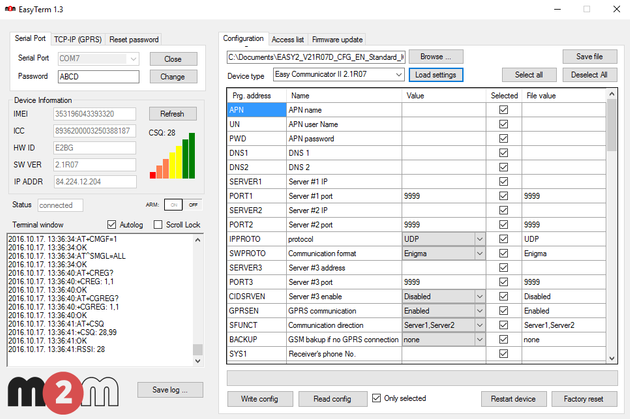Switch ARM toggle to OFF
The image size is (630, 419).
click(193, 205)
